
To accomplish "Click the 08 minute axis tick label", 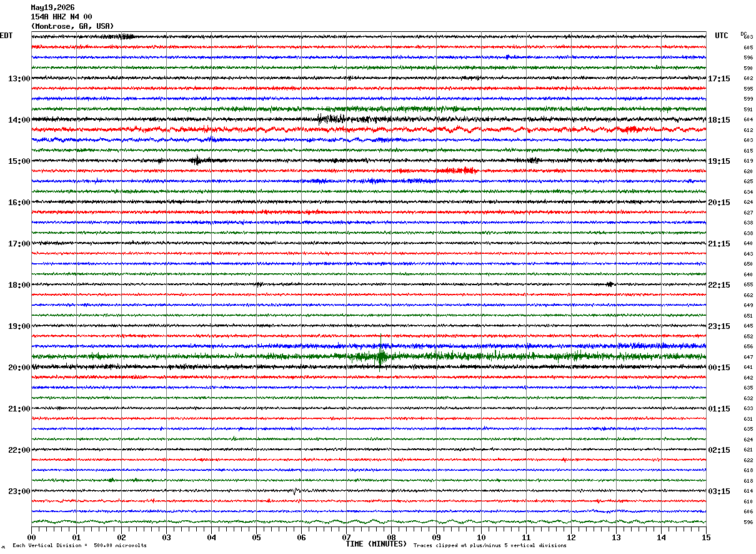I will pyautogui.click(x=391, y=537).
